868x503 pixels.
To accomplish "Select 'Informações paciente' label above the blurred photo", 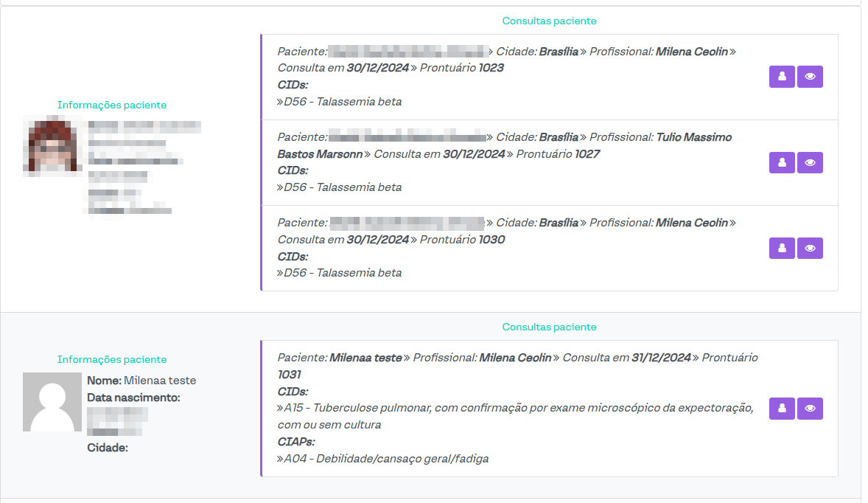I will click(112, 105).
